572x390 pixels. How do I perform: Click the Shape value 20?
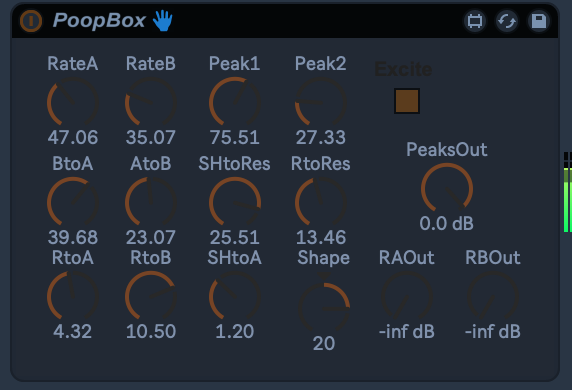(324, 343)
